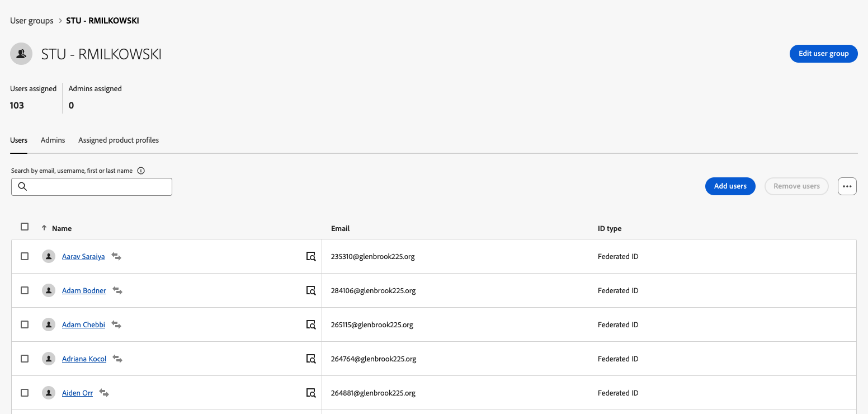868x414 pixels.
Task: Check the box for Adriana Kocol
Action: click(x=25, y=359)
